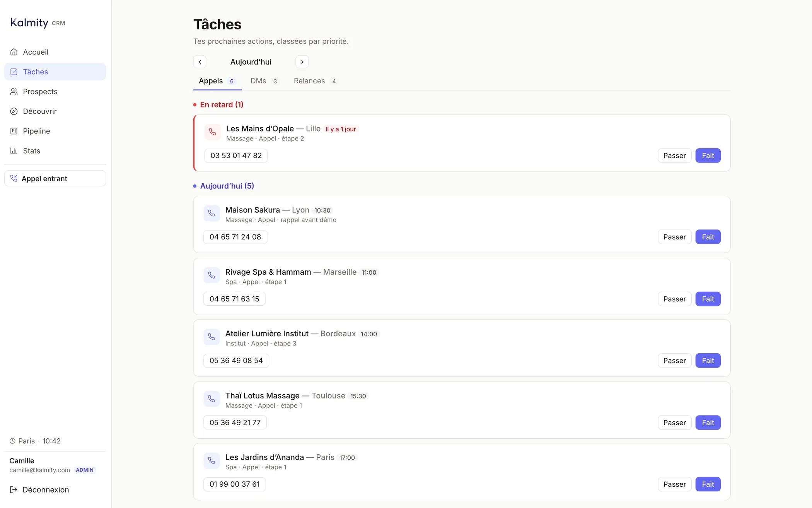This screenshot has width=812, height=508.
Task: Skip Les Mains d'Opale with Passer
Action: tap(674, 156)
